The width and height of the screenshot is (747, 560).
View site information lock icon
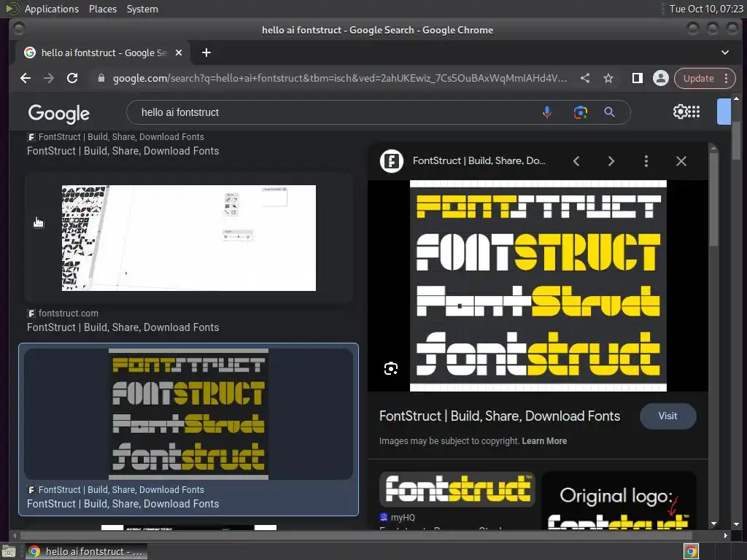coord(101,78)
